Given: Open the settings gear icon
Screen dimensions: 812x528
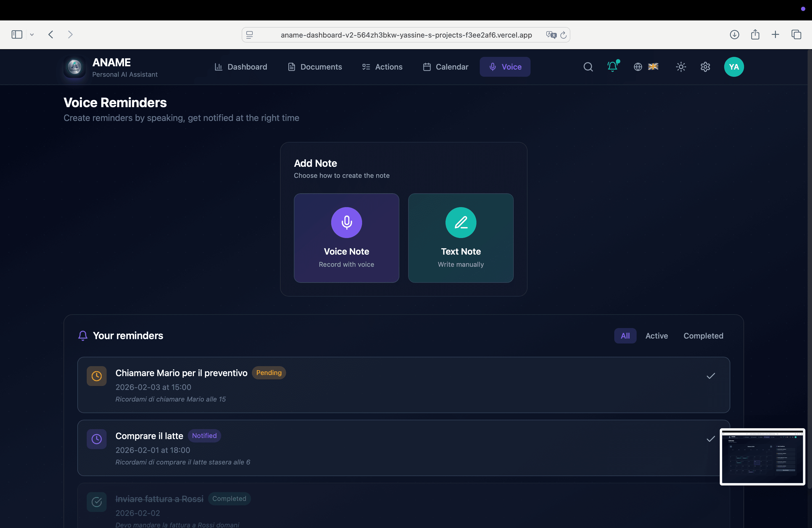Looking at the screenshot, I should coord(705,67).
